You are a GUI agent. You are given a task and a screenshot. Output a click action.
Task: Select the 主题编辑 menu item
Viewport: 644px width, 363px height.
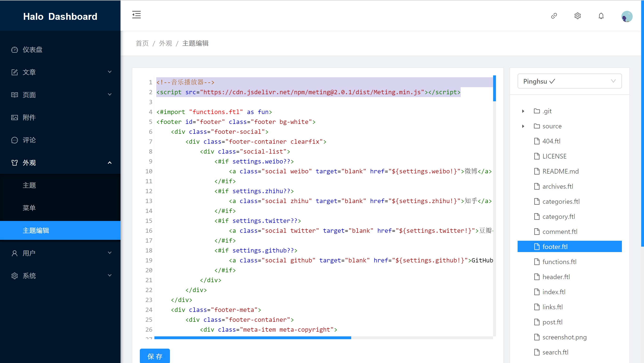[60, 230]
